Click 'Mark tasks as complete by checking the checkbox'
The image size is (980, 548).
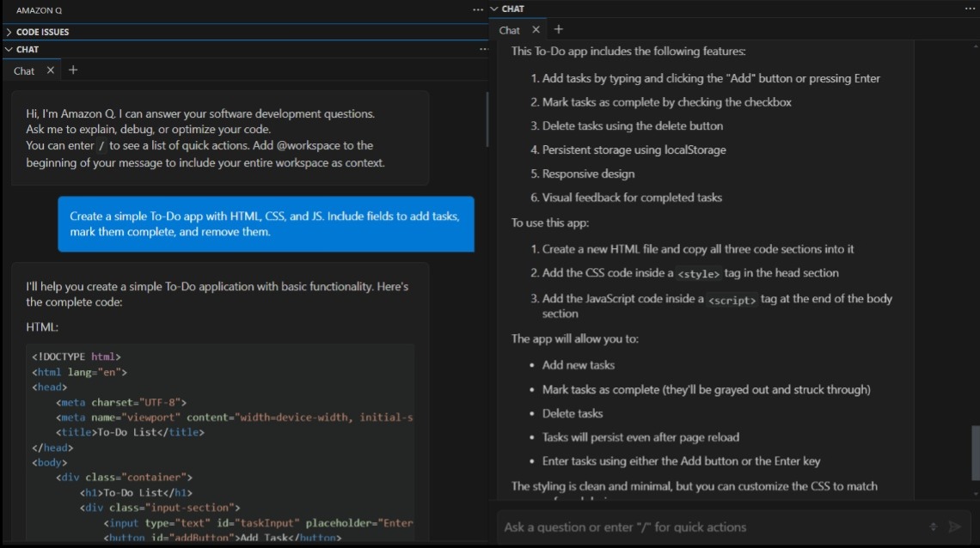[667, 102]
